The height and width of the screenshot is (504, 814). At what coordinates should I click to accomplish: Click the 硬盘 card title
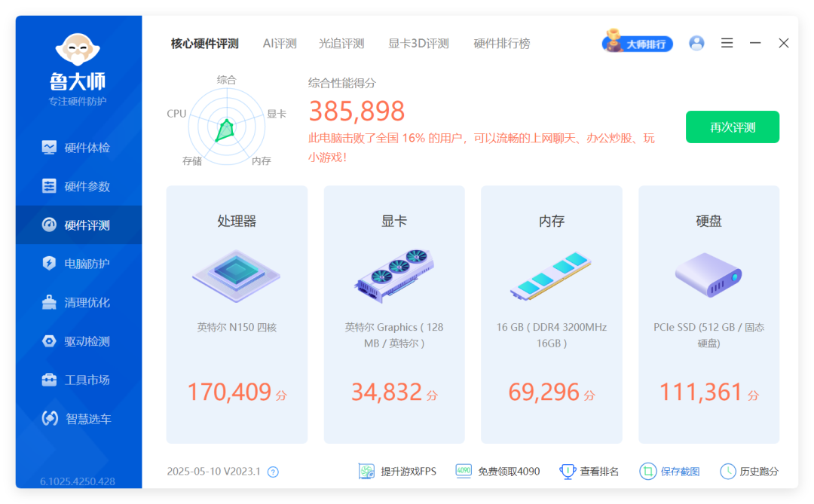tap(708, 221)
